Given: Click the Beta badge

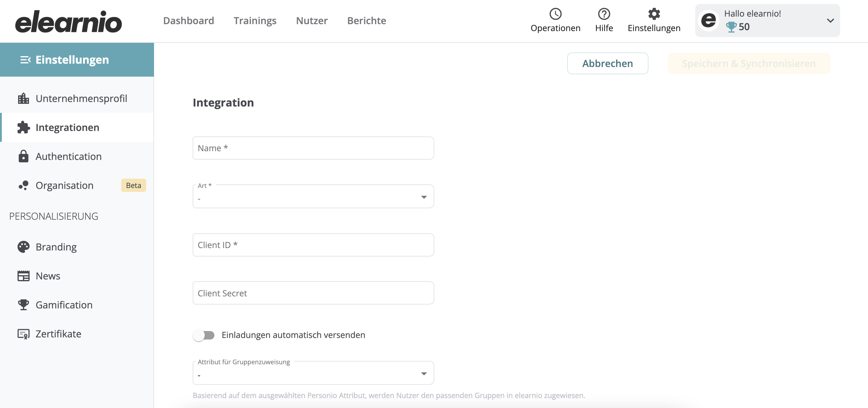Looking at the screenshot, I should tap(133, 185).
